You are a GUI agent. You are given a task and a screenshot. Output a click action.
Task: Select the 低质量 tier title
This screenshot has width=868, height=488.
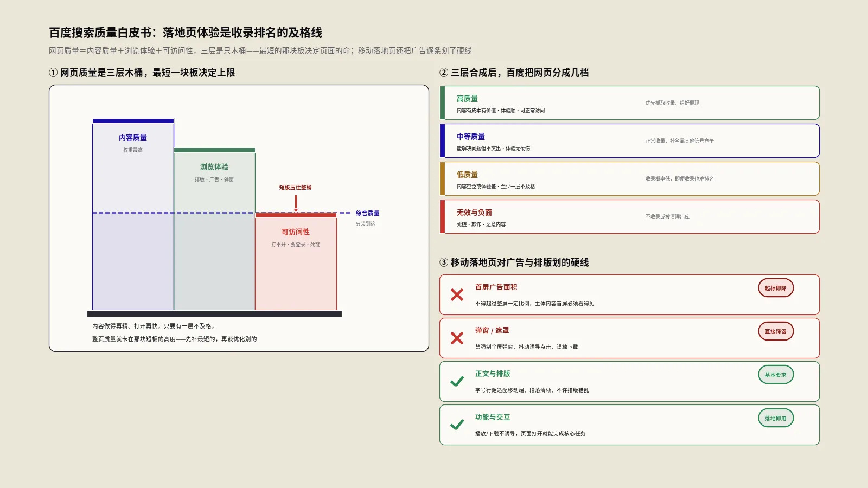pyautogui.click(x=467, y=175)
